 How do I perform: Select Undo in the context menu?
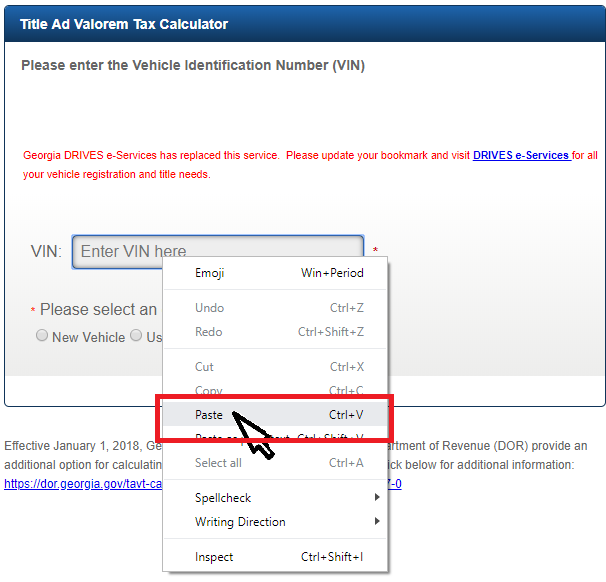pos(275,308)
